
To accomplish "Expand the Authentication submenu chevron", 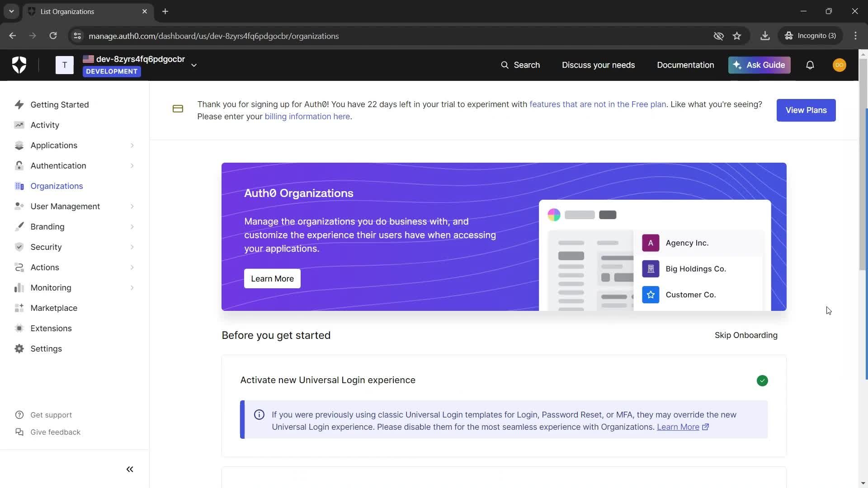I will 132,166.
